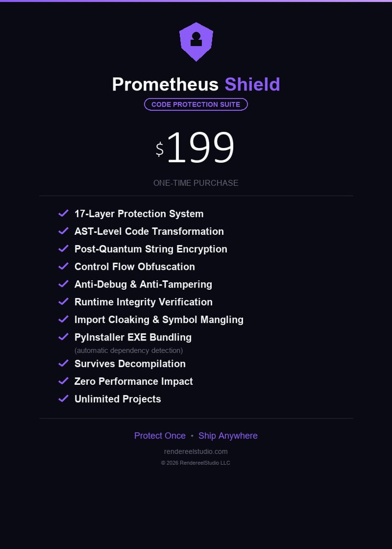Open the rendereelstudio.com link

tap(196, 451)
